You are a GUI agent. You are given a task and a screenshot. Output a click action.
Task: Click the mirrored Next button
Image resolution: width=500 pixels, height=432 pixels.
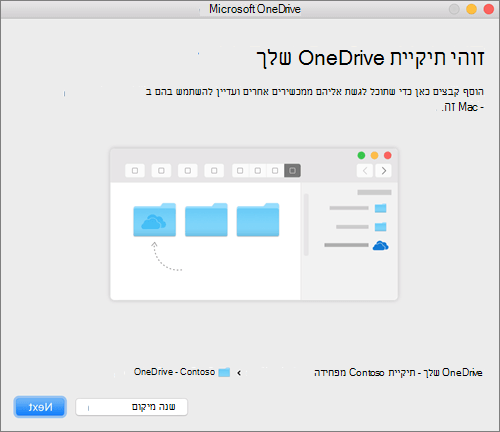[40, 407]
